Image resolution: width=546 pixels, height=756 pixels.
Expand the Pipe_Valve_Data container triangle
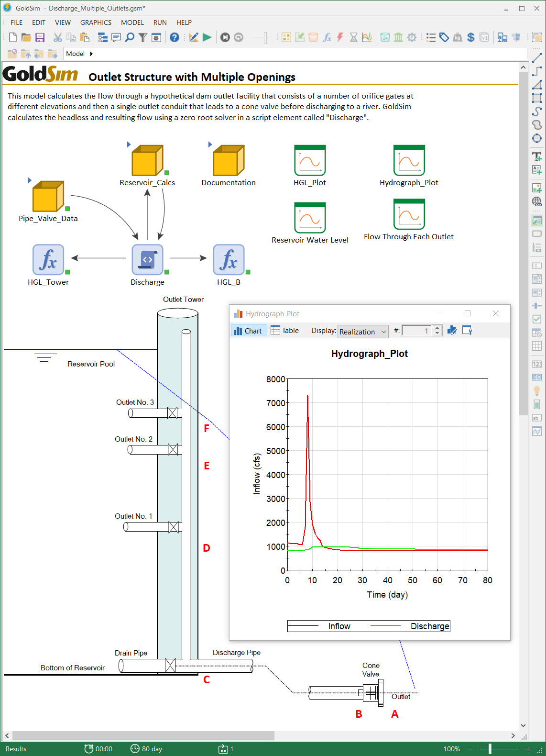pyautogui.click(x=30, y=180)
